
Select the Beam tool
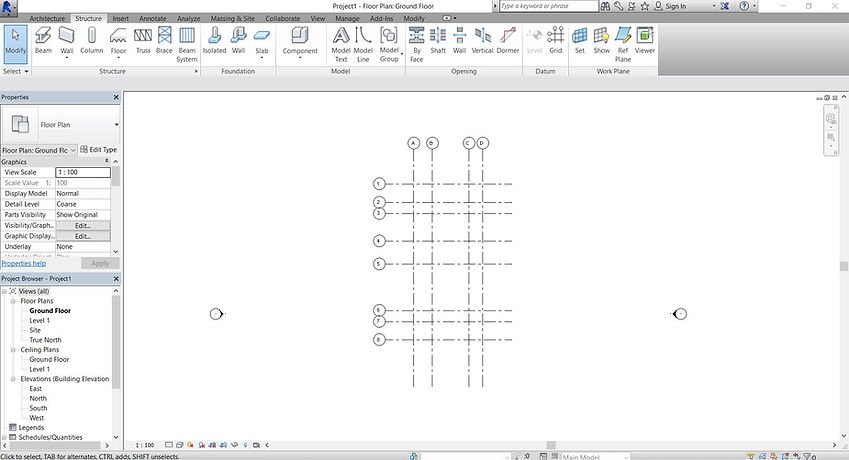pyautogui.click(x=43, y=41)
